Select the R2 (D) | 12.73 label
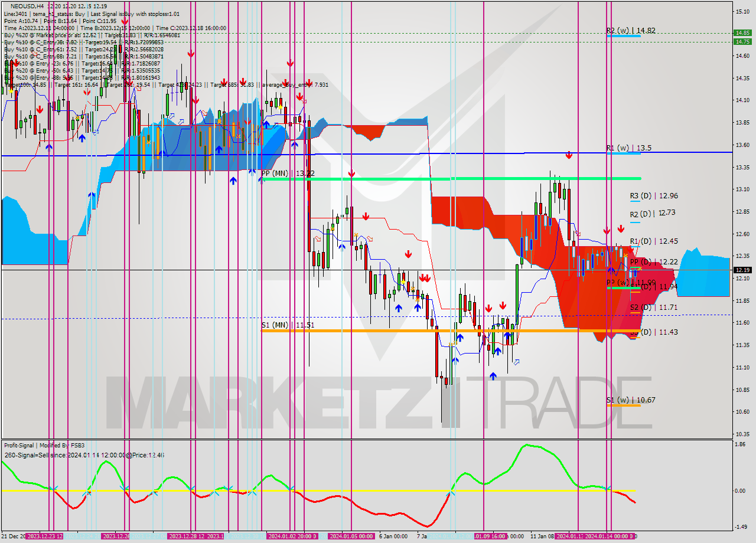 [653, 214]
